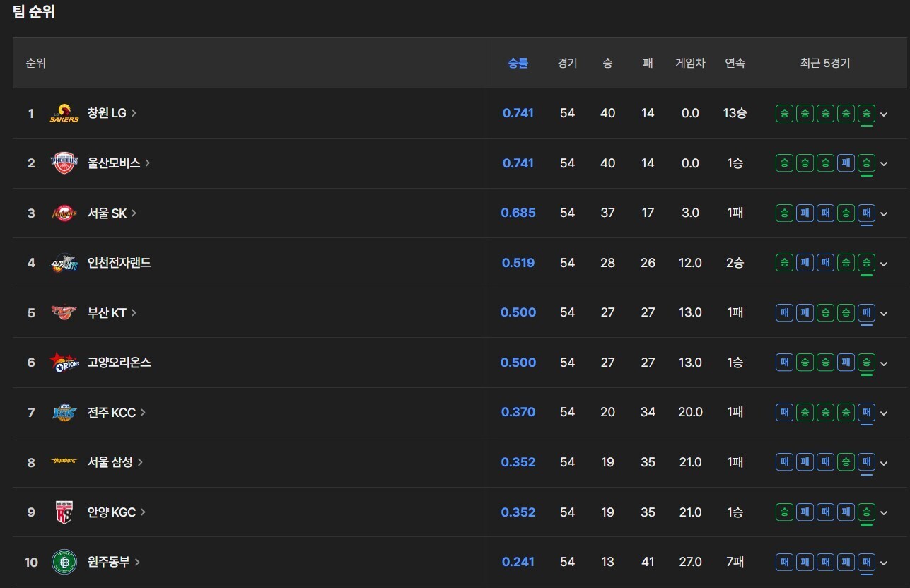Viewport: 910px width, 588px height.
Task: Click the 13승 streak value
Action: point(735,113)
